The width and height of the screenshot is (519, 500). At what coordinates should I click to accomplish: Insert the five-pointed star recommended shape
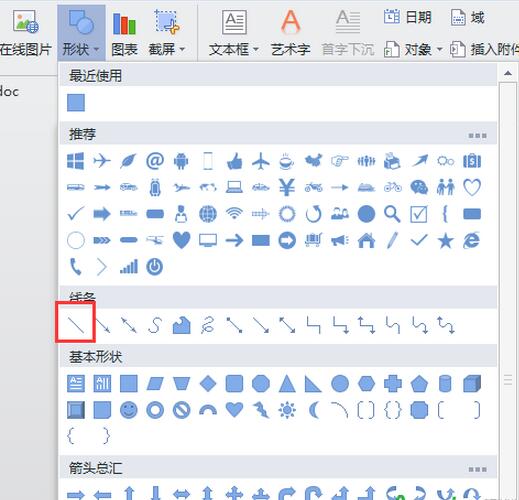coord(445,241)
